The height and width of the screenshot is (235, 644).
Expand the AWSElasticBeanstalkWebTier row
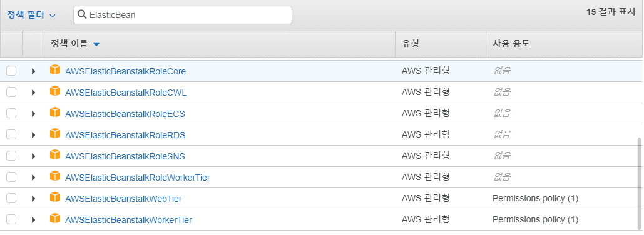tap(34, 199)
